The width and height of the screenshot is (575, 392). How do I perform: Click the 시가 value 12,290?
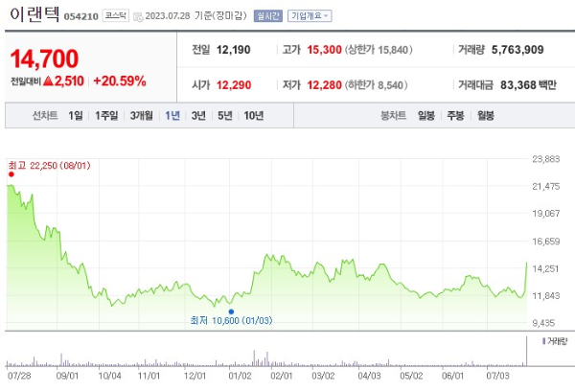click(234, 85)
